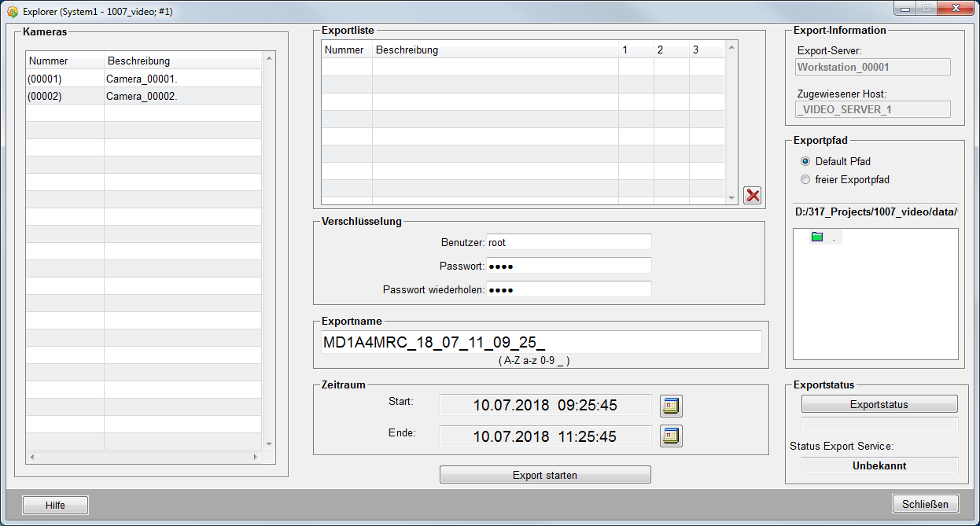980x526 pixels.
Task: Select Camera_00001 row in Kameras list
Action: coord(142,79)
